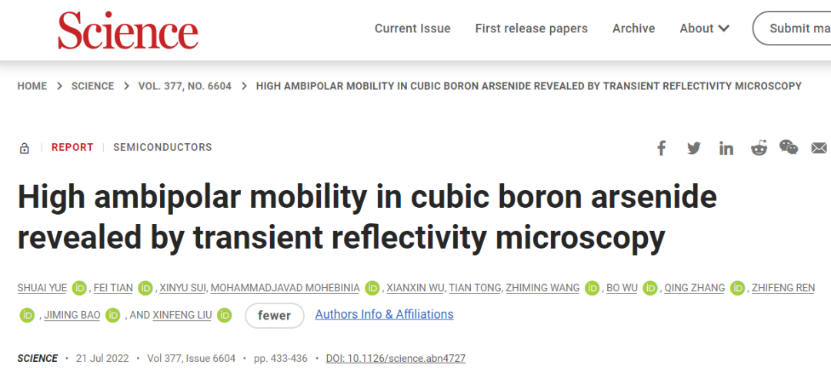Image resolution: width=831 pixels, height=368 pixels.
Task: Go to Vol. 377, No. 6604 breadcrumb
Action: [x=185, y=86]
